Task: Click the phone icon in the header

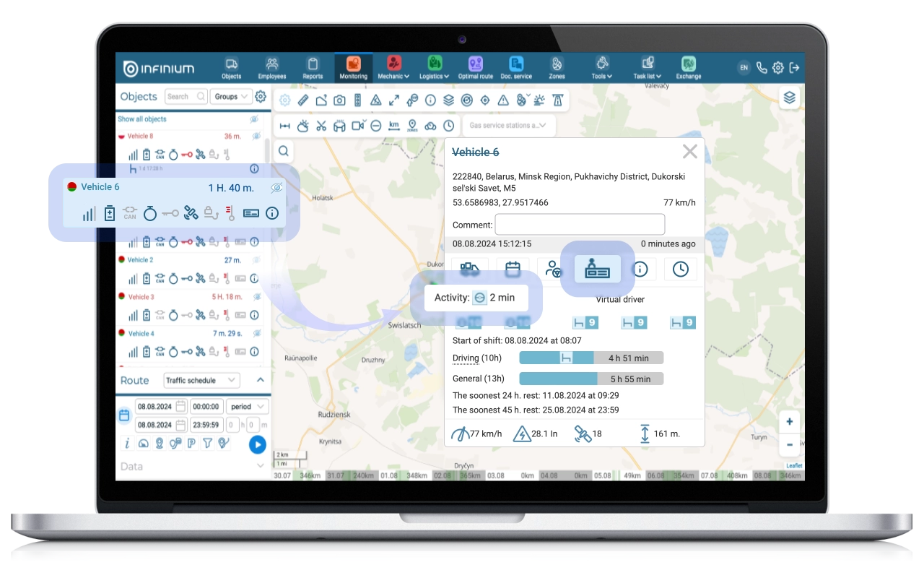Action: (x=762, y=68)
